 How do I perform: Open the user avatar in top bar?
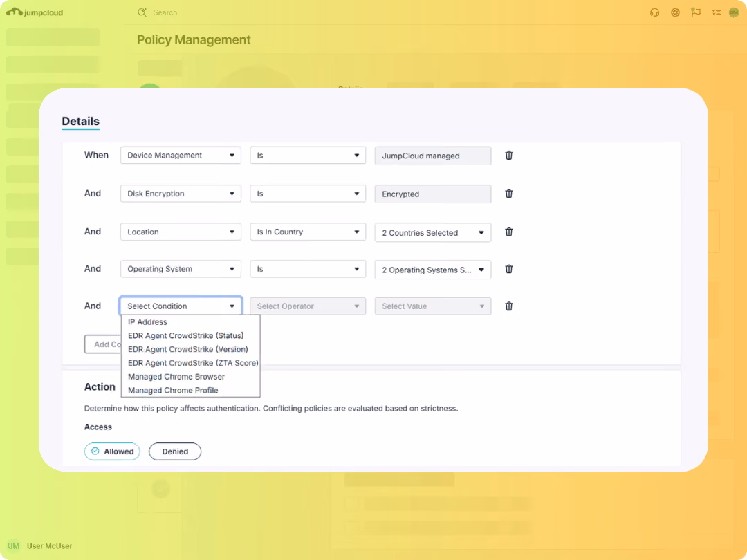[734, 12]
